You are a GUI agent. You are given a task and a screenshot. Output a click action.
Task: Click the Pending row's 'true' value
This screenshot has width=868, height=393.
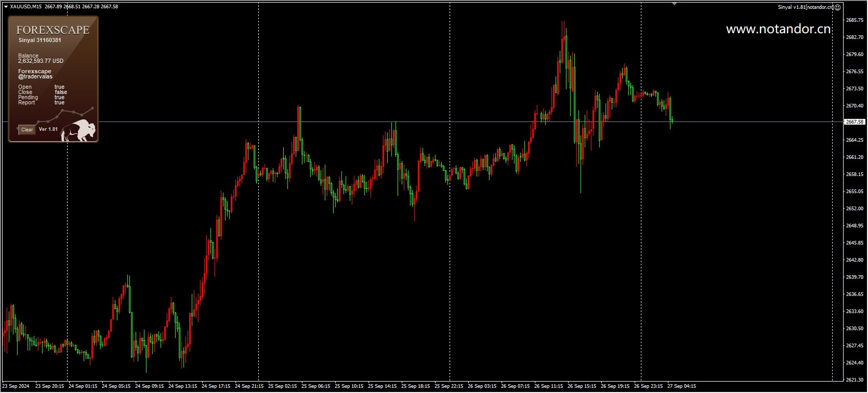[59, 98]
